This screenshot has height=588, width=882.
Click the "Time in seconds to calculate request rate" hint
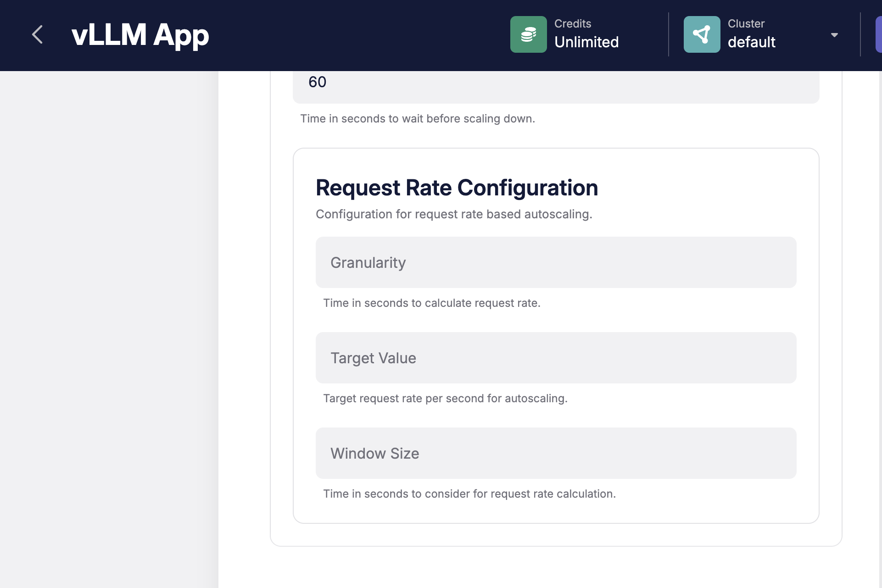pos(431,303)
